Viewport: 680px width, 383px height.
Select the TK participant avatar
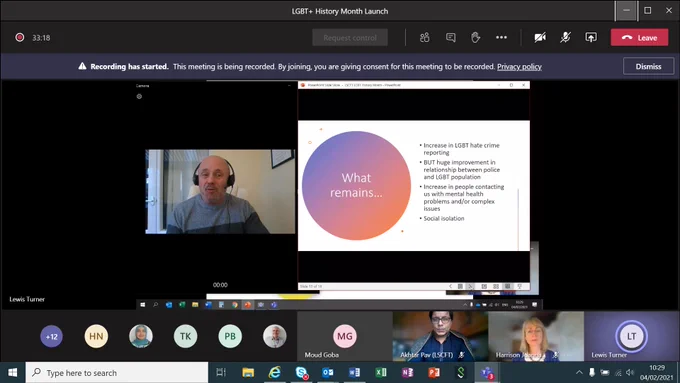[x=185, y=336]
